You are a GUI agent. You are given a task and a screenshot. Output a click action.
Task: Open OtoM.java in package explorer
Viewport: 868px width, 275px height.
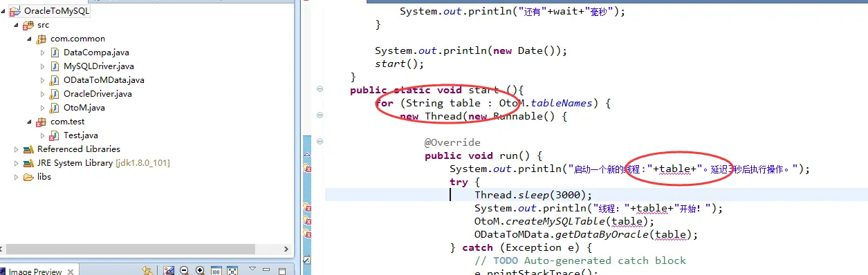click(84, 108)
